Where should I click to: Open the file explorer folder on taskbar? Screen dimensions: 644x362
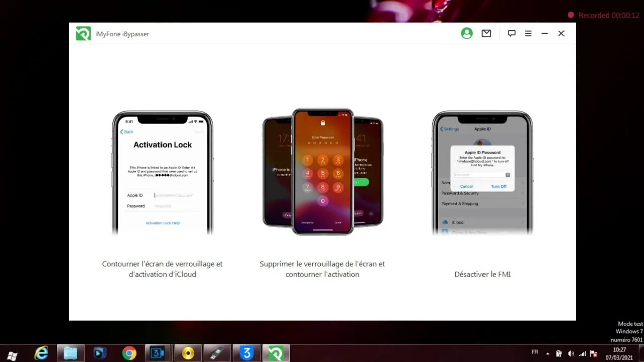(x=70, y=353)
